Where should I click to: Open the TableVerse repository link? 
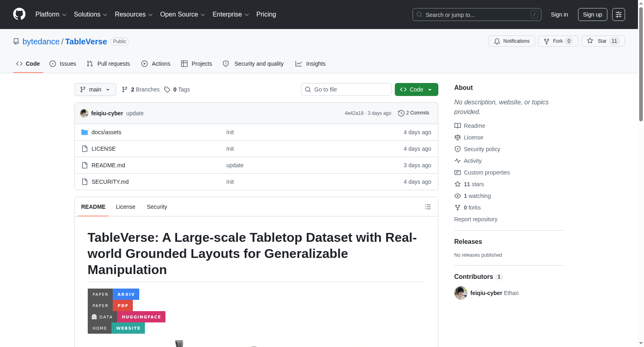click(x=86, y=42)
